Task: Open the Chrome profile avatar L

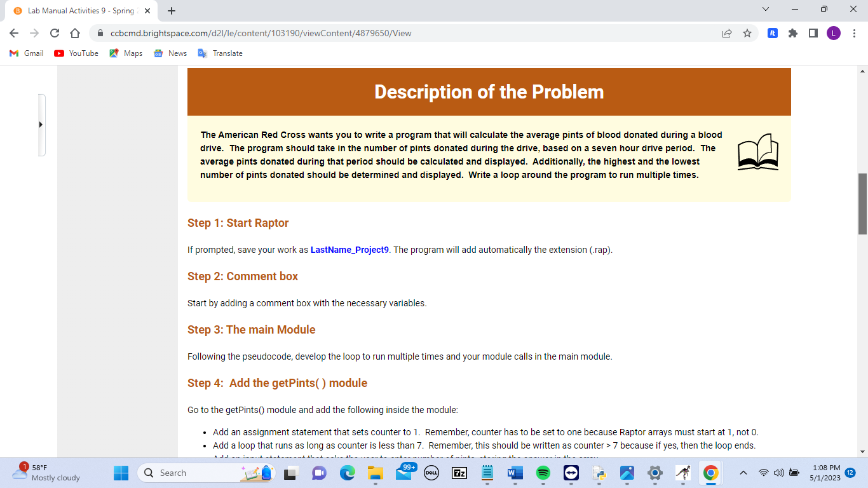Action: [x=834, y=33]
